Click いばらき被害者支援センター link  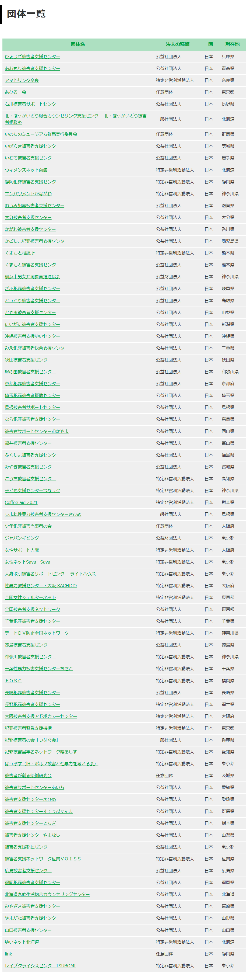[32, 146]
